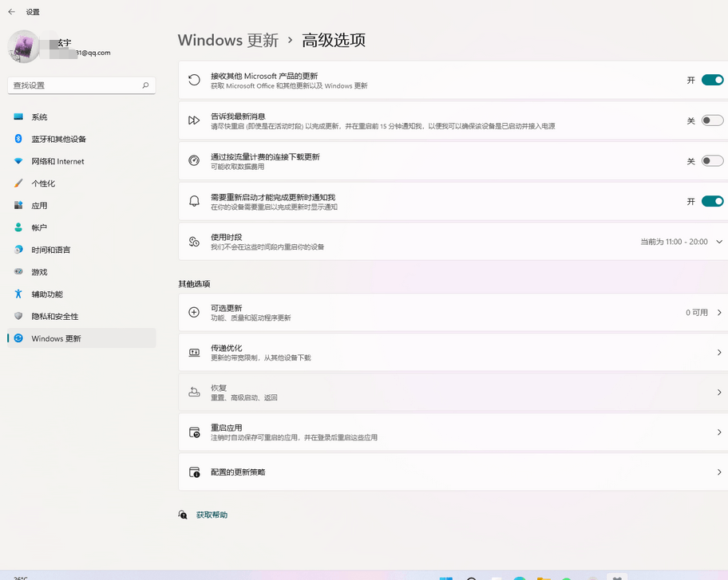Expand the 使用时段 dropdown chevron
Viewport: 728px width, 580px height.
[x=719, y=242]
